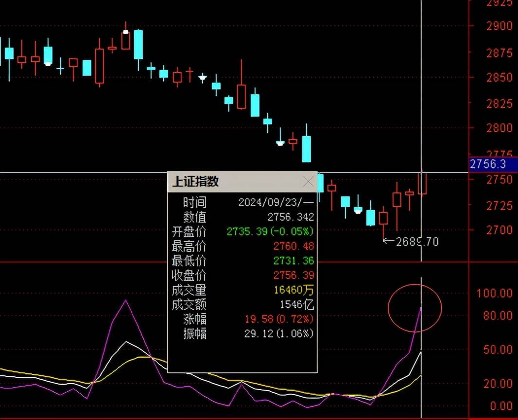Click the 2900 price axis label
This screenshot has width=518, height=420.
tap(500, 26)
